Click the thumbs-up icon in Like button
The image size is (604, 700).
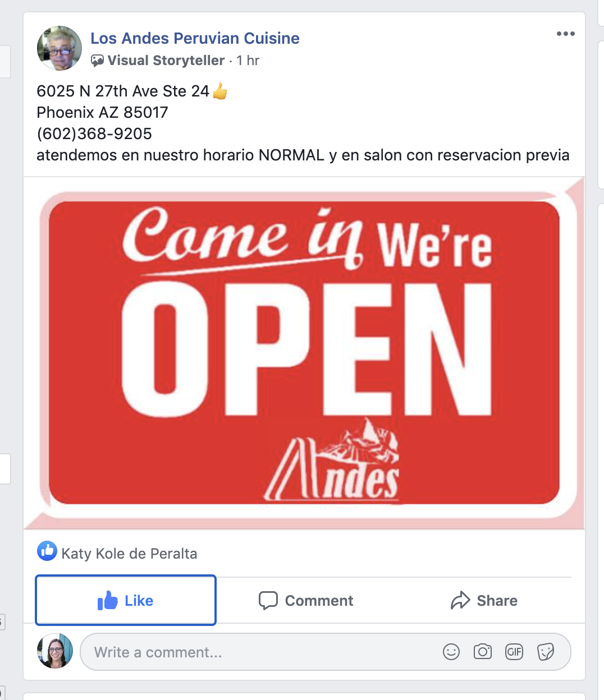[107, 600]
